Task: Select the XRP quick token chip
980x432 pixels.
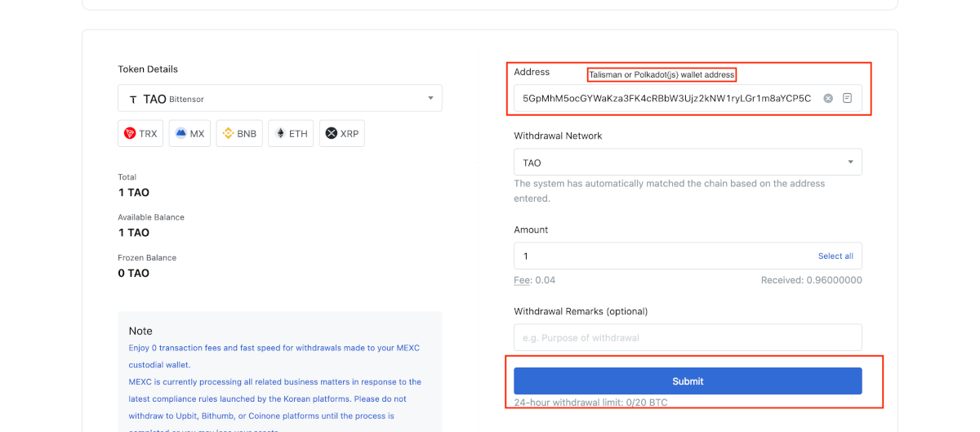Action: [x=341, y=133]
